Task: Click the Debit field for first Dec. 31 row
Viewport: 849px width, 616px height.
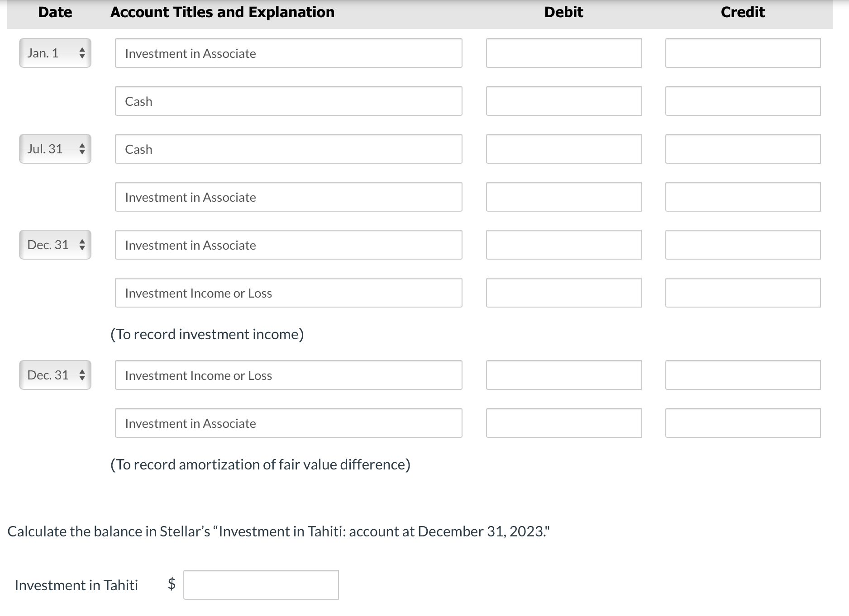Action: (563, 245)
